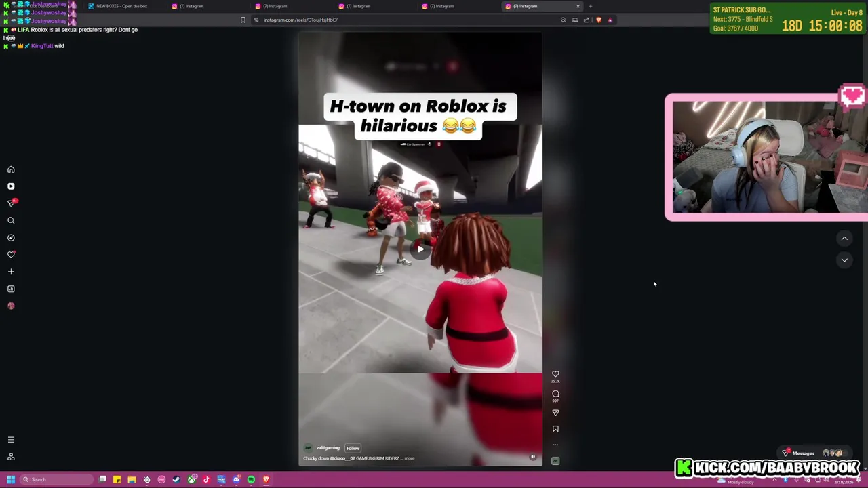Go to the previous reel with up chevron
Screen dimensions: 868x488
[844, 239]
